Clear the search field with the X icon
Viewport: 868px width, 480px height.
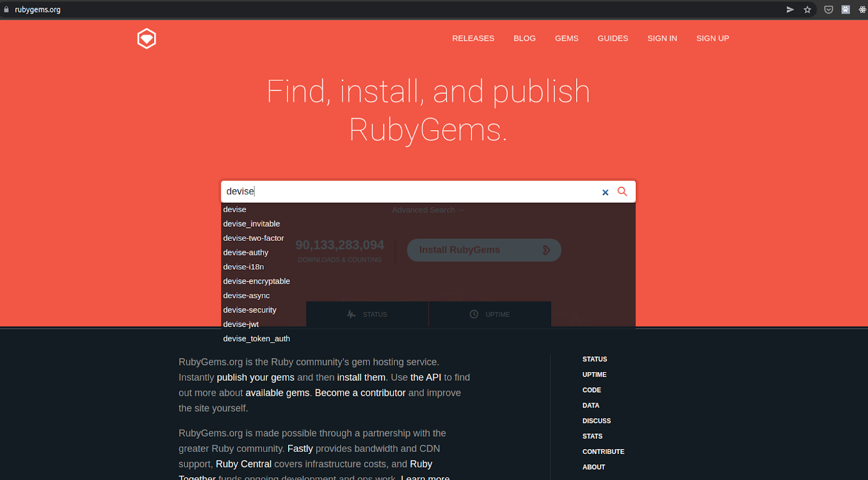[605, 192]
